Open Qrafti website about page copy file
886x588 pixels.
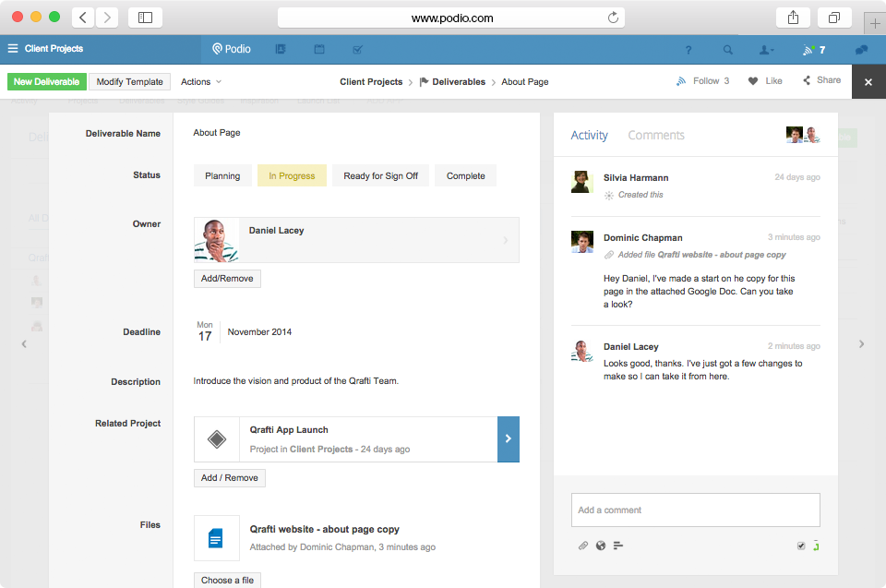tap(324, 529)
